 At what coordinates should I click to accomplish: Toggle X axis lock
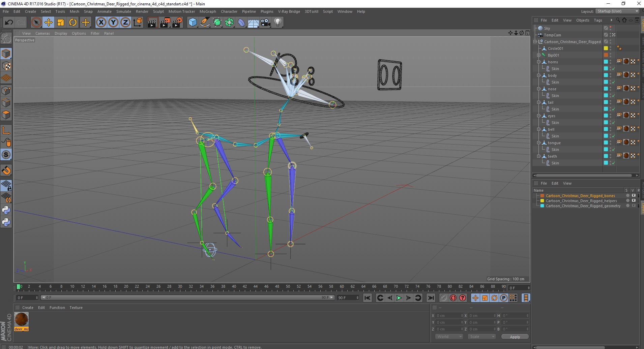click(101, 23)
